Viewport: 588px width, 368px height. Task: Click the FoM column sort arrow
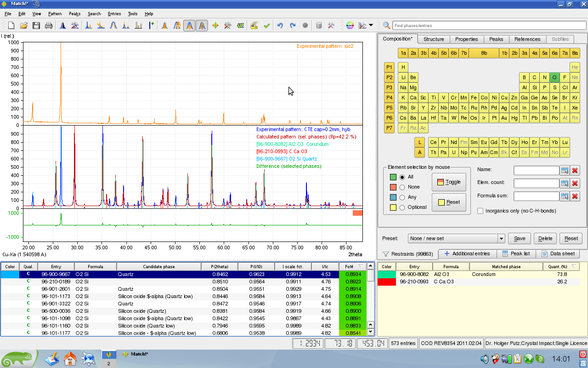pos(361,267)
